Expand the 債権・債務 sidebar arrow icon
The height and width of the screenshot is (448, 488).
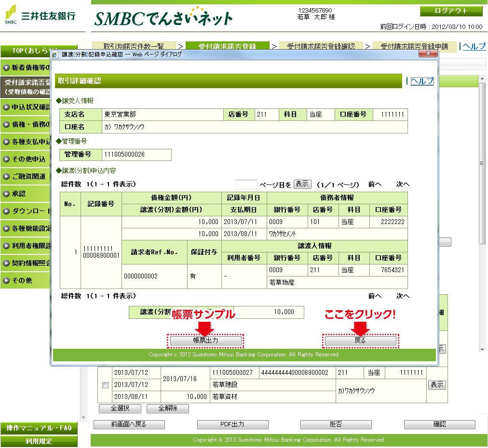(6, 125)
